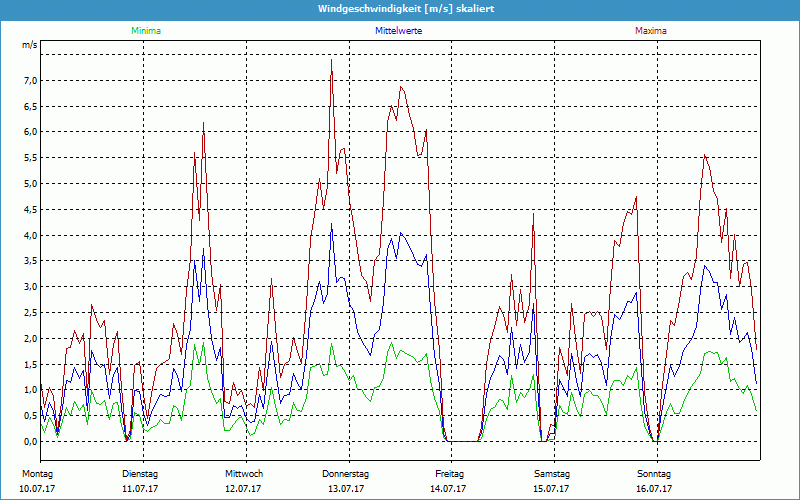Image resolution: width=800 pixels, height=500 pixels.
Task: Click the 3,5 y-axis value
Action: point(30,261)
